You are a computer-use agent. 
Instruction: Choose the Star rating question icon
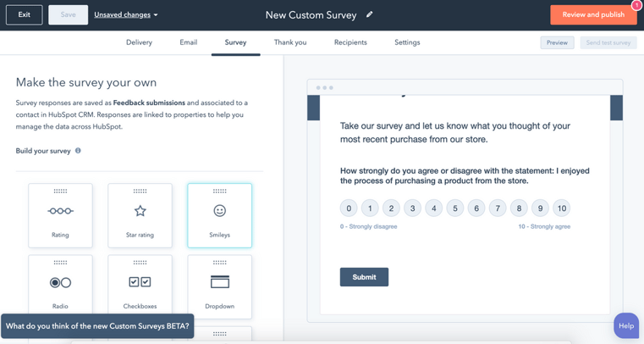coord(140,211)
